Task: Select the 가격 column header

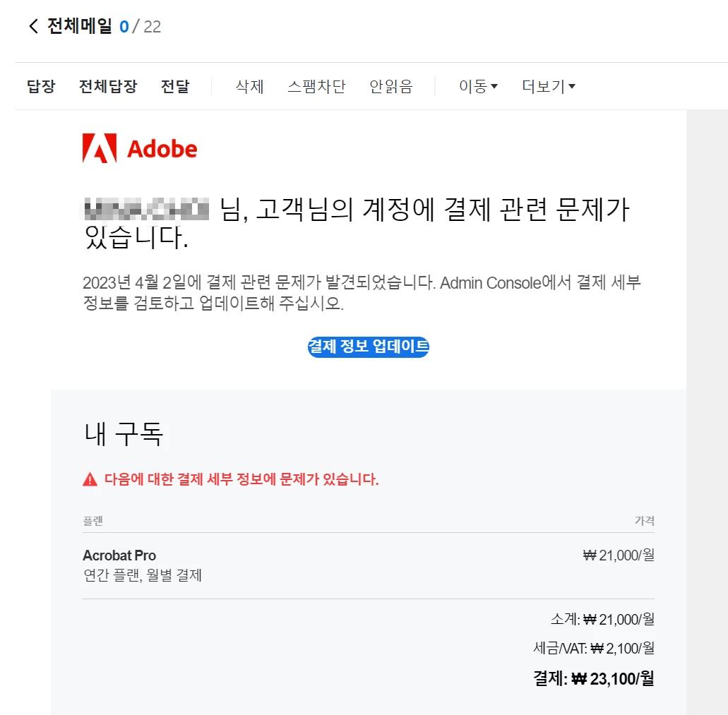Action: pos(645,521)
